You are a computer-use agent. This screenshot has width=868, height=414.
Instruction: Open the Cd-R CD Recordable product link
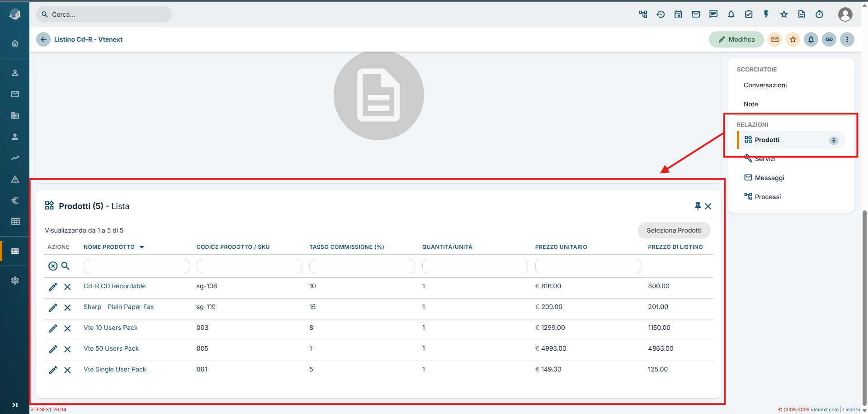(114, 286)
